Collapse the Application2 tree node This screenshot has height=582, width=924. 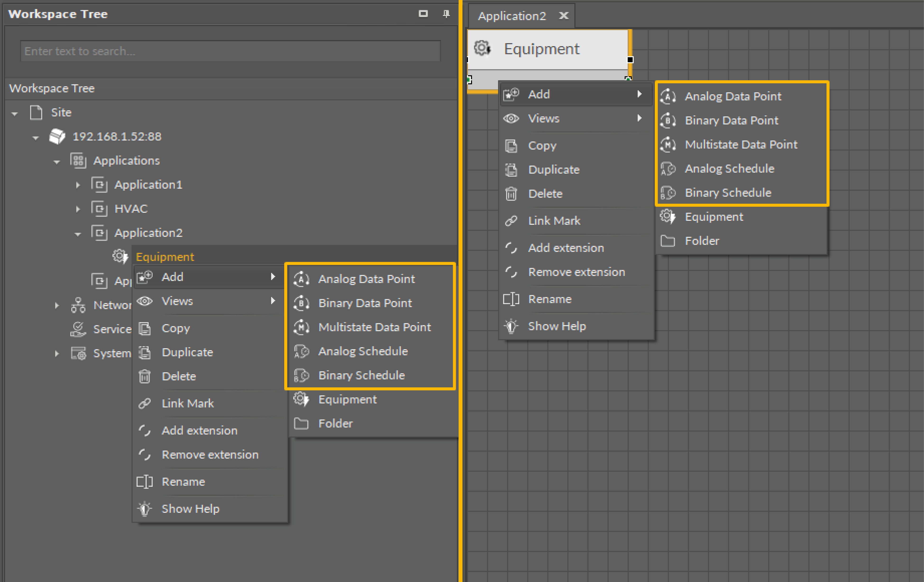pos(78,234)
